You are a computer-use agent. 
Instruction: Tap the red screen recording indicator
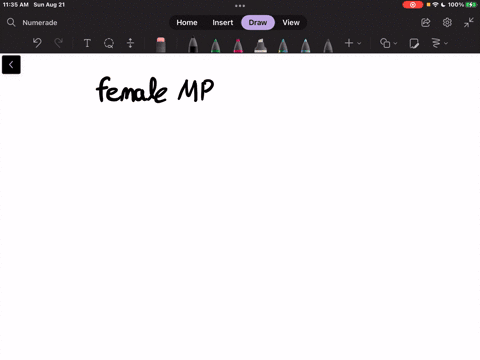click(413, 5)
